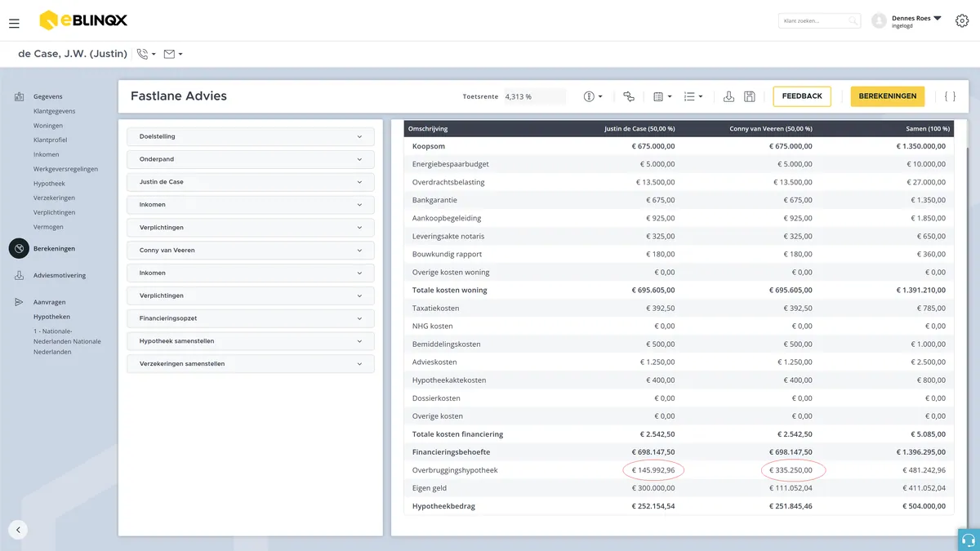Screen dimensions: 980x551
Task: Click the yellow BEREKENINGEN button
Action: [x=888, y=96]
